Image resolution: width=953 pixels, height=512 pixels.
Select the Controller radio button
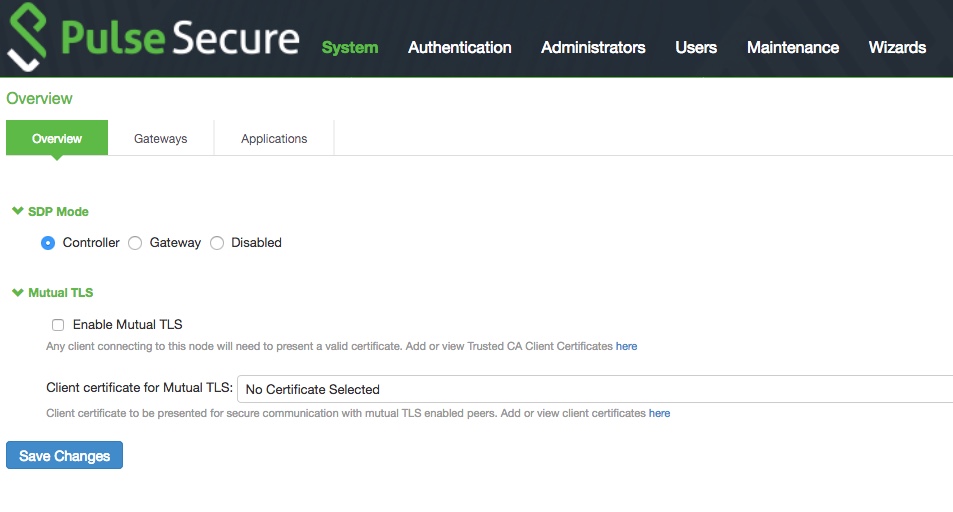[x=47, y=243]
